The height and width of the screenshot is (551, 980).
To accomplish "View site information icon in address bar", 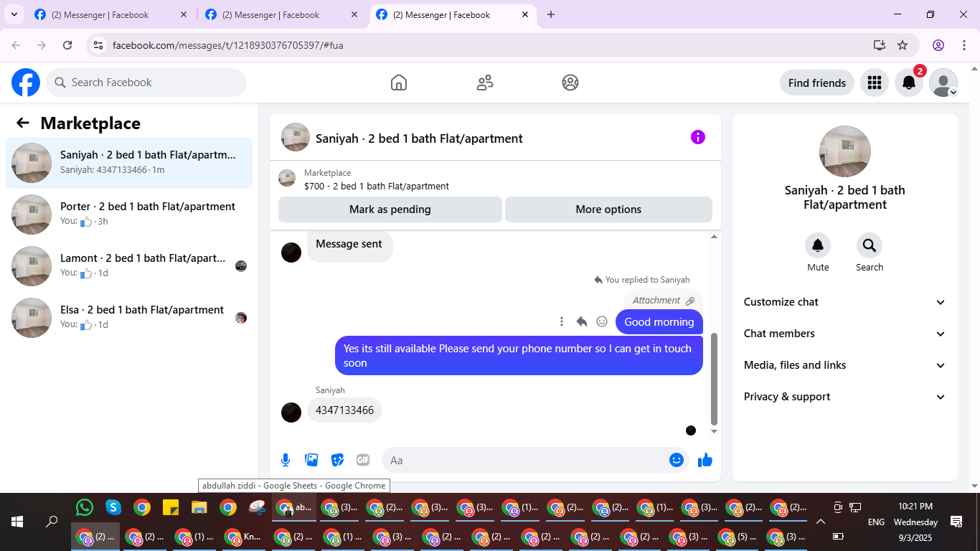I will pos(99,45).
